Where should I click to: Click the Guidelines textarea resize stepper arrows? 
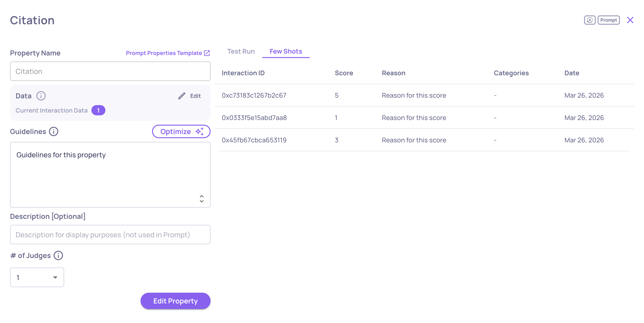click(x=201, y=199)
